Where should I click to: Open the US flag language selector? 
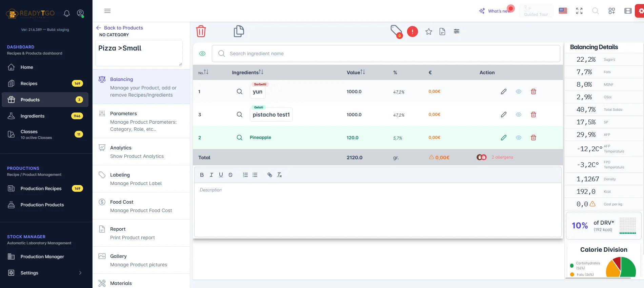tap(563, 11)
